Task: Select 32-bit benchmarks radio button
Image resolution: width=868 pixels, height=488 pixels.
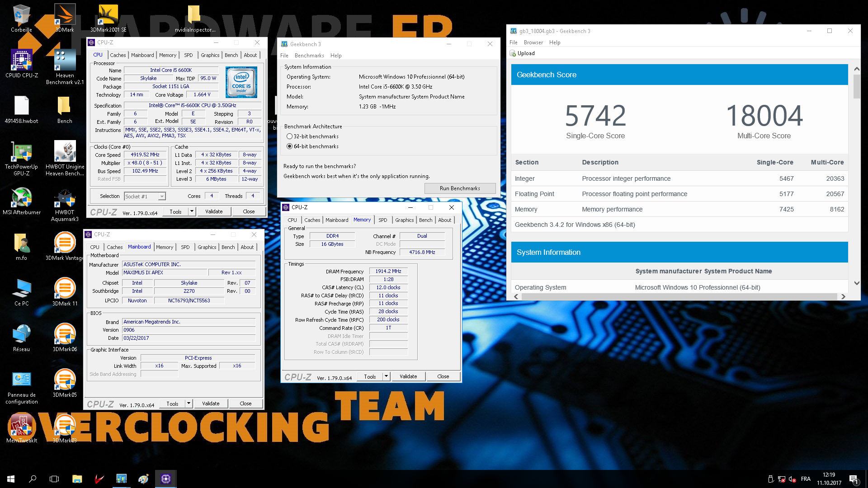Action: coord(290,136)
